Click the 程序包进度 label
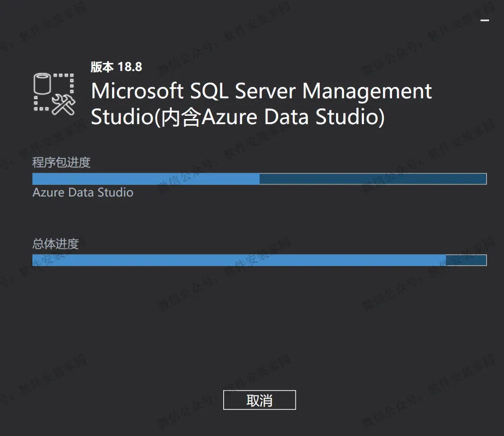This screenshot has width=504, height=436. click(61, 162)
